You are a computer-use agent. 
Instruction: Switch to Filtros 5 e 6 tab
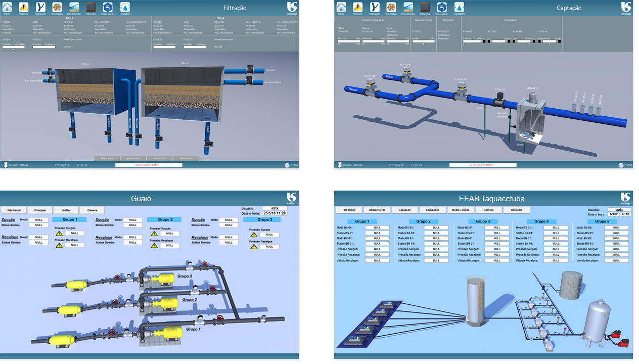click(160, 158)
